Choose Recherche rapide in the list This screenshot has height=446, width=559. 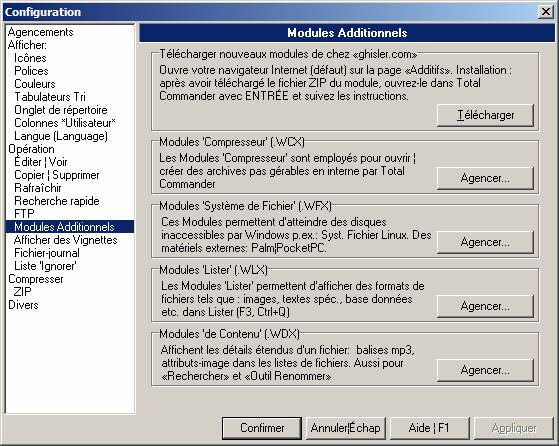tap(57, 201)
